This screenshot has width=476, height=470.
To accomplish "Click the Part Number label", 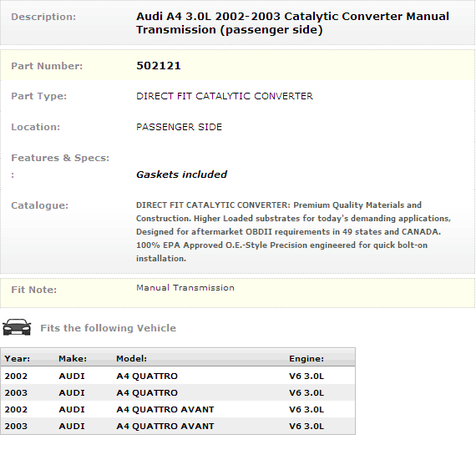I will [x=47, y=66].
